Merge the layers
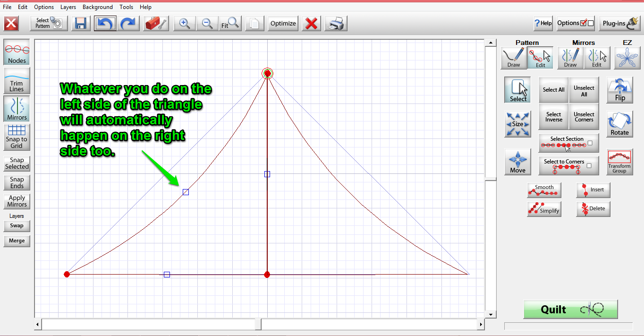The image size is (644, 336). pos(17,241)
